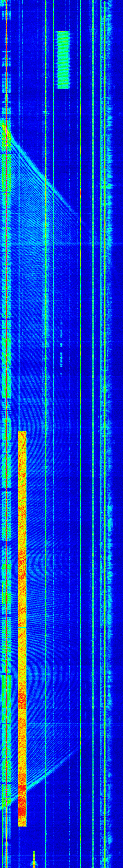Select the strong red carrier line
This screenshot has width=123, height=868.
[6, 434]
